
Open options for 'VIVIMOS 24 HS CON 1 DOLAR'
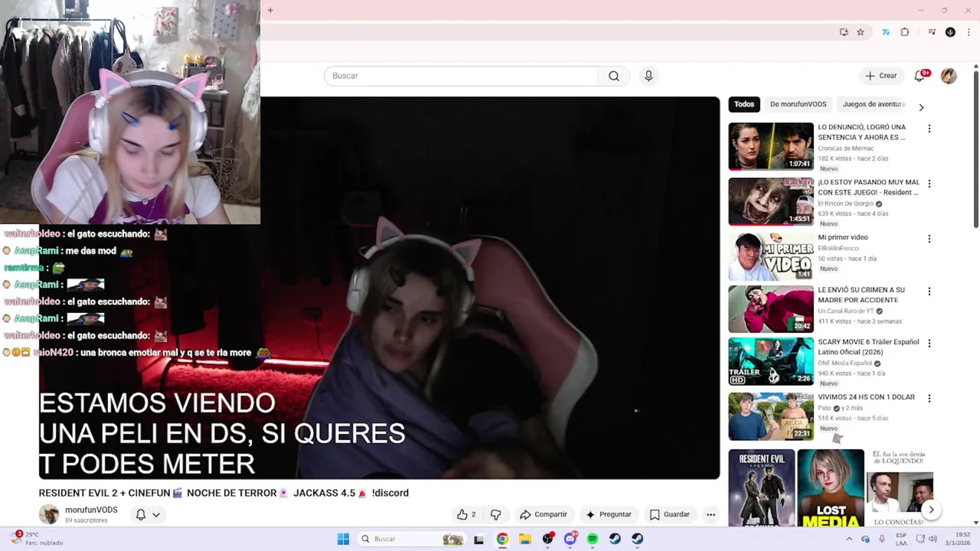[929, 399]
